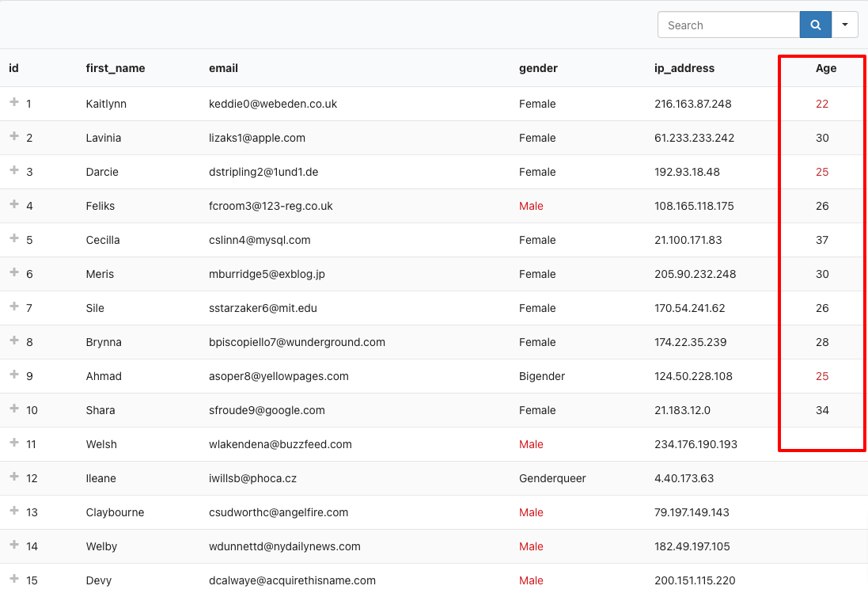This screenshot has height=597, width=868.
Task: Click the ip_address column header
Action: coord(684,68)
